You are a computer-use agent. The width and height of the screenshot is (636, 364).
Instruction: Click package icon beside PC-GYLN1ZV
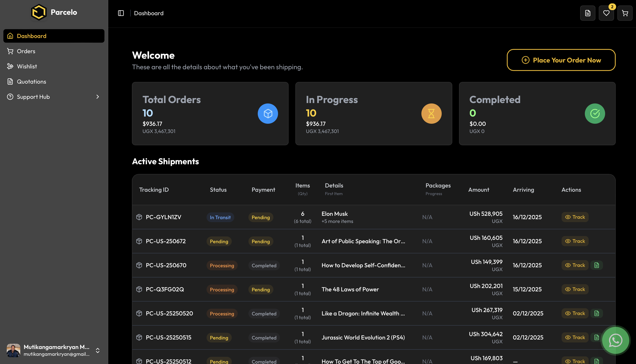coord(139,217)
